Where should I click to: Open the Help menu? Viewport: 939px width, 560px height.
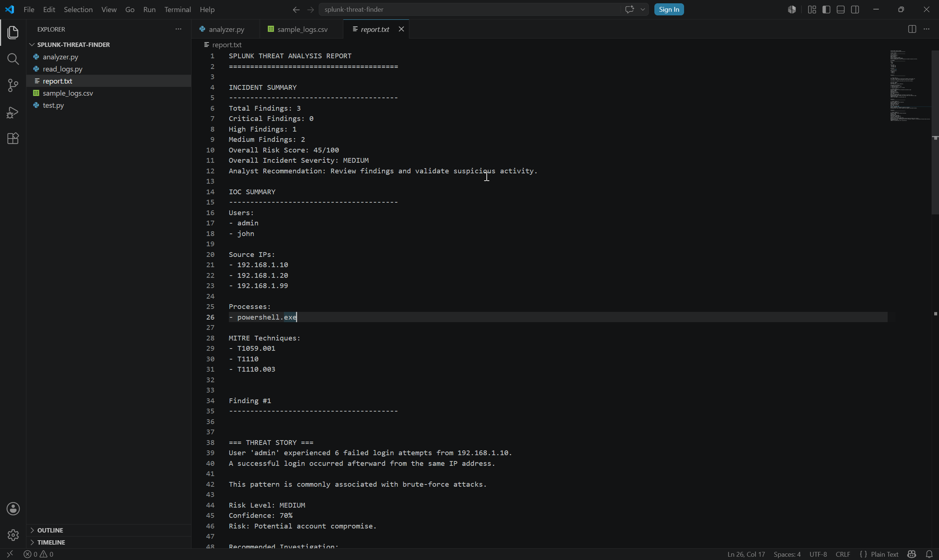pyautogui.click(x=207, y=10)
